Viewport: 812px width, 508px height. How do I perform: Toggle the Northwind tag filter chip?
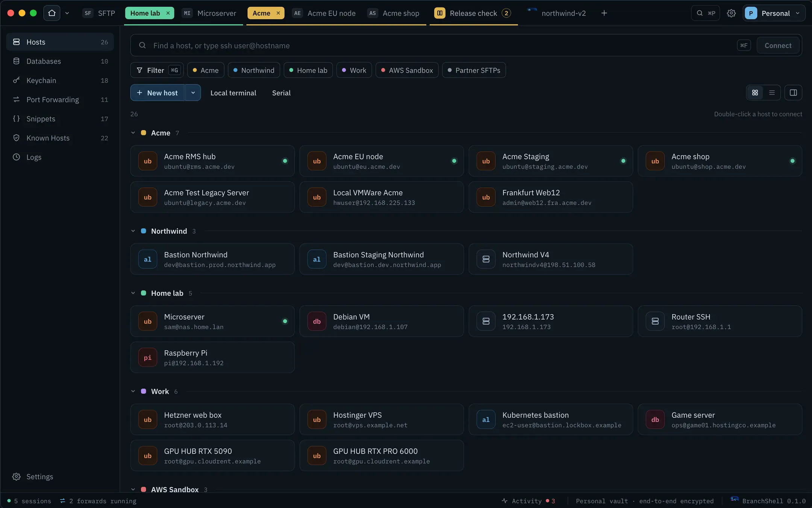tap(254, 70)
